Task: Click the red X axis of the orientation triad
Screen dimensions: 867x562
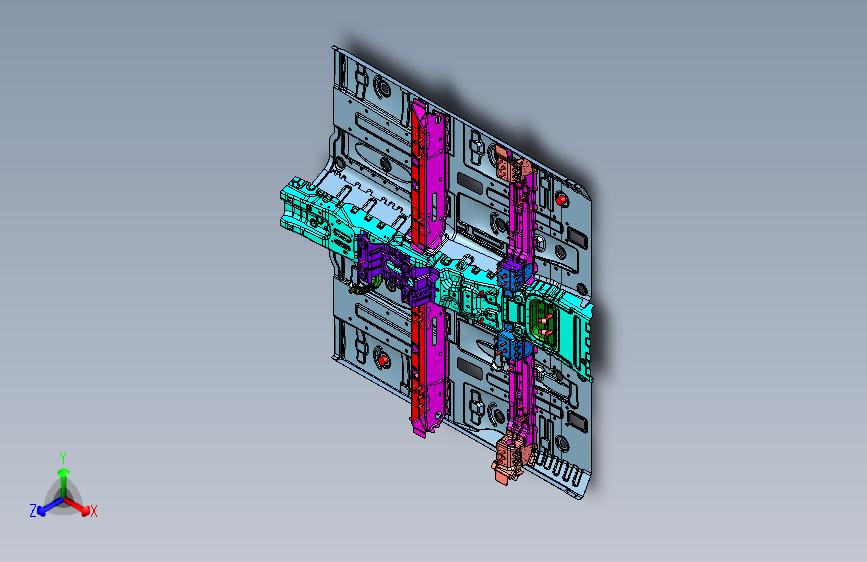Action: click(x=78, y=506)
